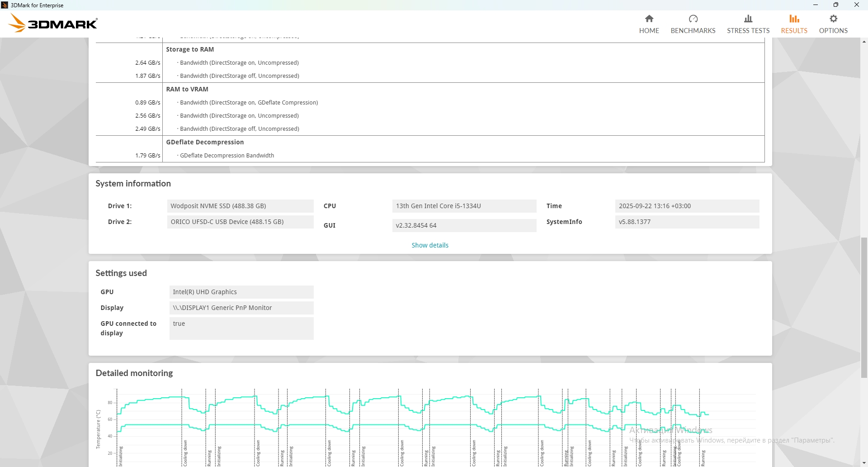Click the vertical scrollbar thumb
The width and height of the screenshot is (868, 467).
point(864,308)
